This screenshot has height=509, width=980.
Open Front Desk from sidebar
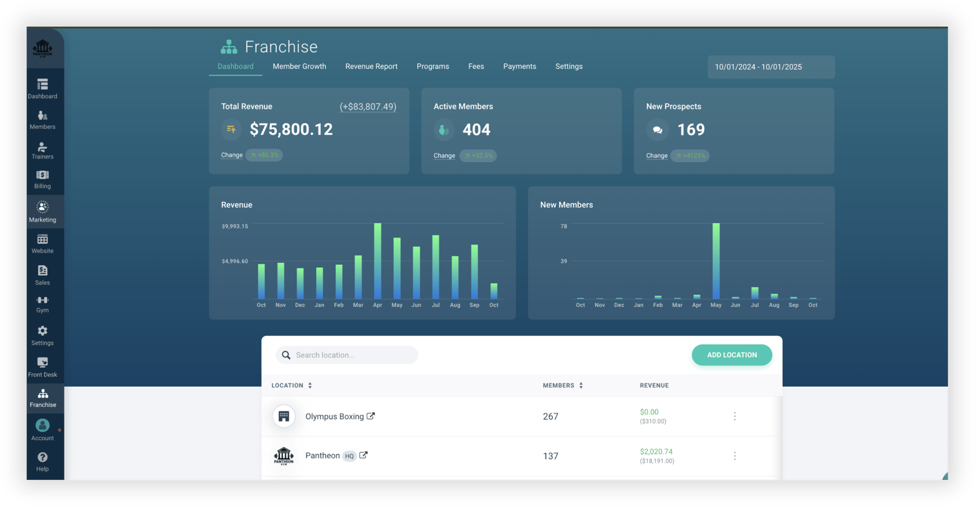pos(42,368)
